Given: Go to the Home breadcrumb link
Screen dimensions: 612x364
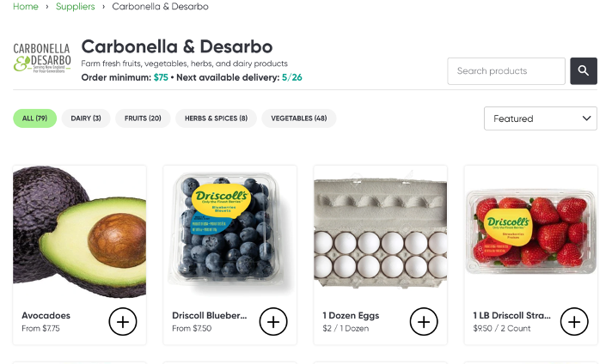Looking at the screenshot, I should pyautogui.click(x=26, y=7).
